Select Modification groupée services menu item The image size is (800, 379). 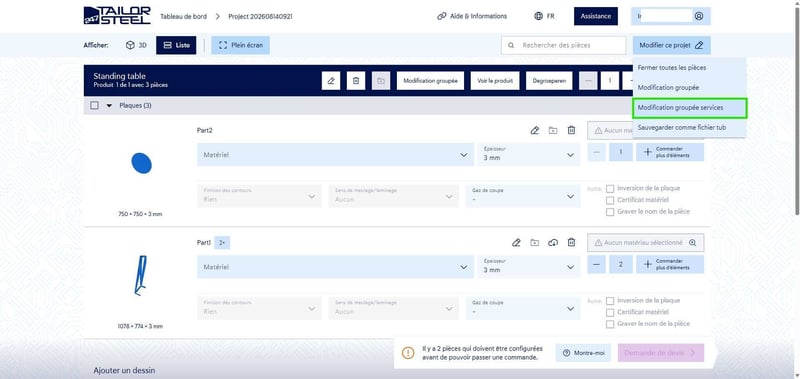coord(689,108)
